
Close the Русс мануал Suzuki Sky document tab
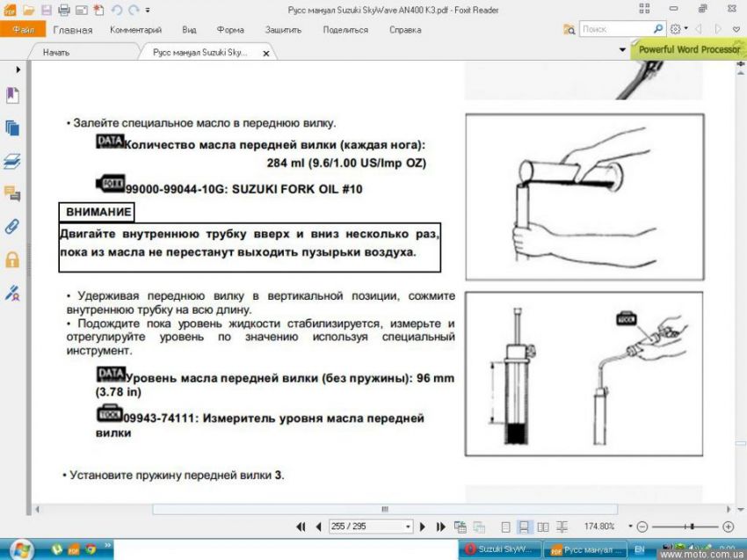(x=266, y=54)
